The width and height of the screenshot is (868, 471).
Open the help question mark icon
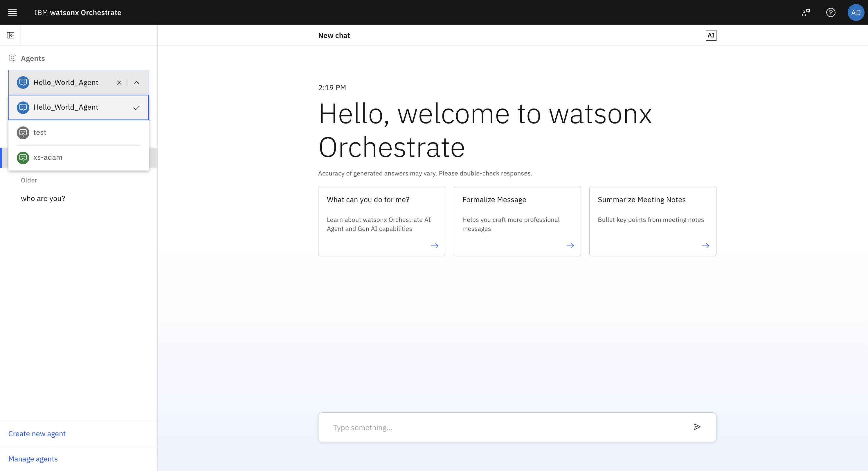pyautogui.click(x=830, y=12)
